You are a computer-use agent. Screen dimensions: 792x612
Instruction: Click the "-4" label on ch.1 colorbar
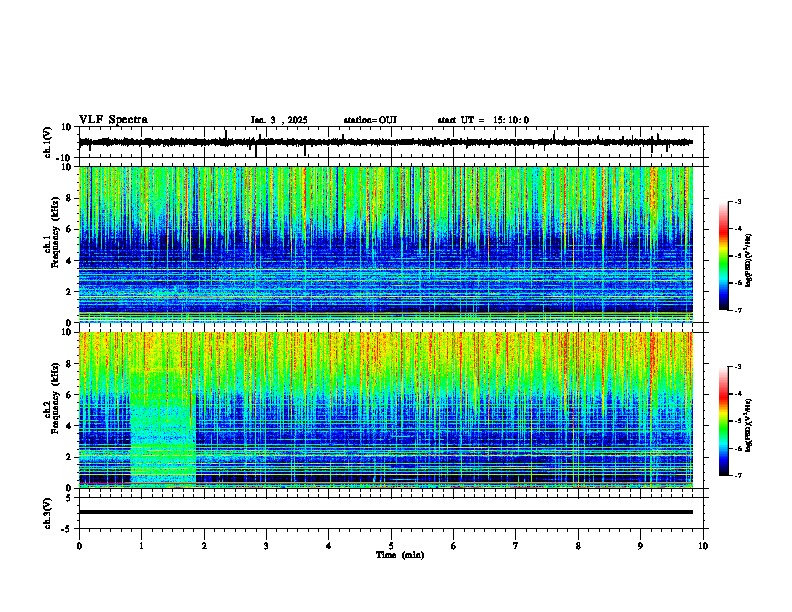pos(738,229)
